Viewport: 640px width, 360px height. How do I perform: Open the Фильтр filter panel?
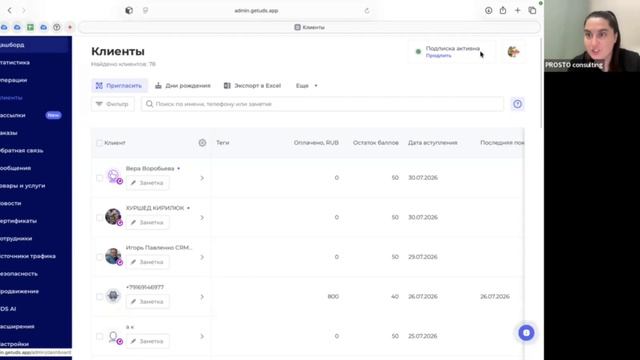tap(112, 104)
